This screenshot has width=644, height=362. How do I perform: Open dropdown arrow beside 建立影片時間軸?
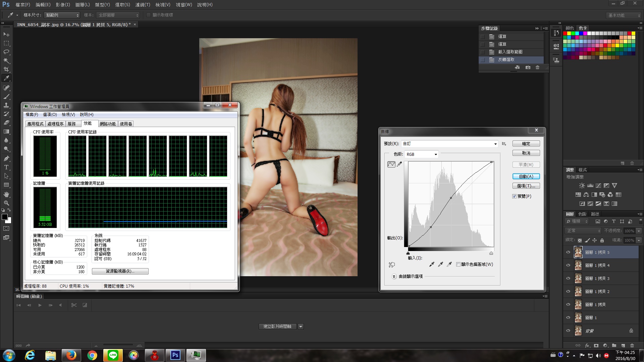point(301,327)
